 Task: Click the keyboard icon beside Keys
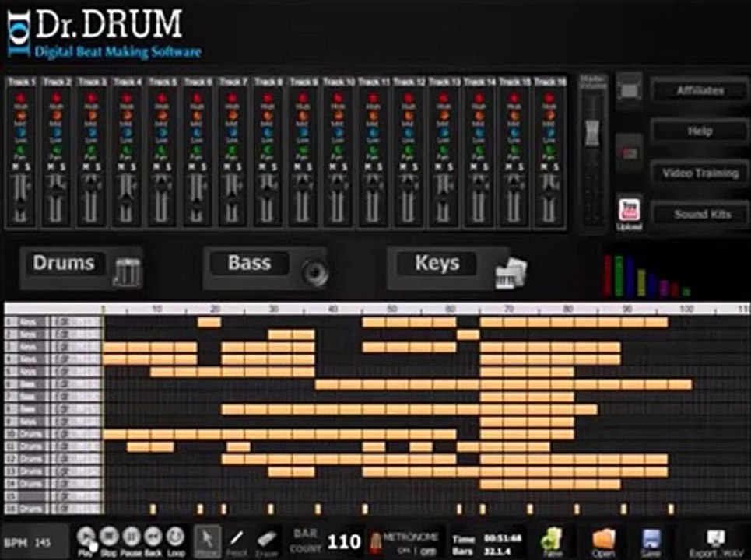(x=511, y=273)
